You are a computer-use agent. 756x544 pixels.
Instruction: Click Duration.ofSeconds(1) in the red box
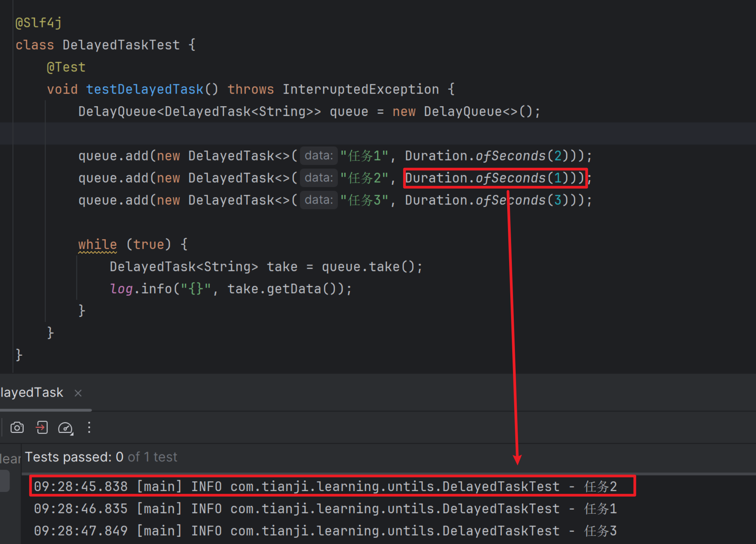pos(495,178)
